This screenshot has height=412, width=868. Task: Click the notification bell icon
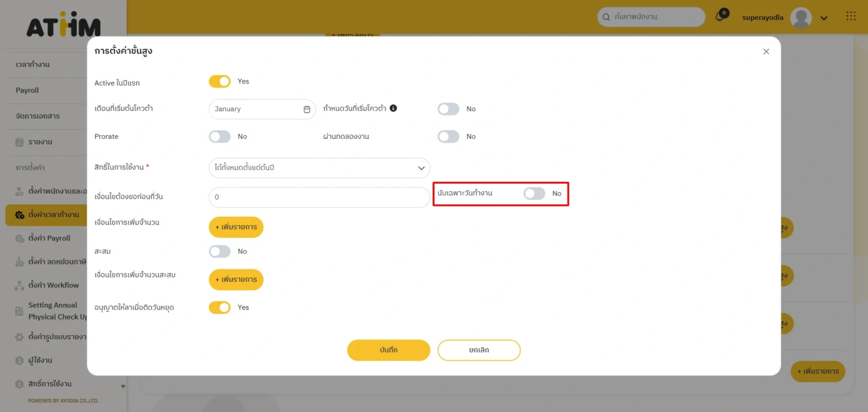(720, 17)
